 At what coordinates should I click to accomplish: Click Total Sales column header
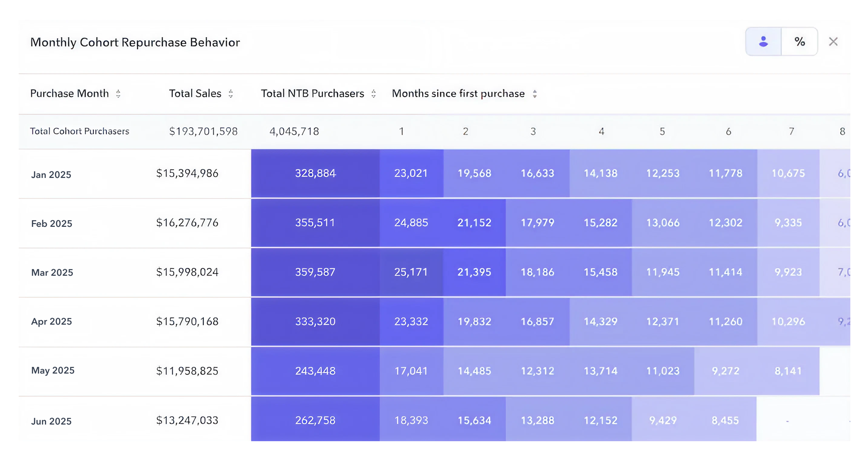tap(195, 94)
